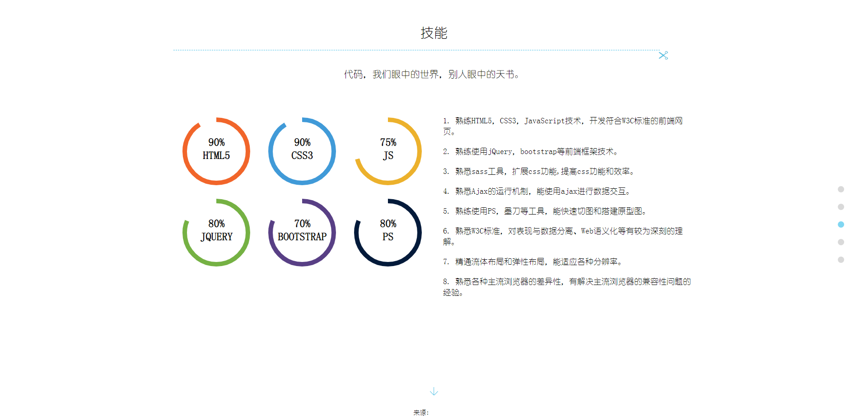Click list item 4 about Ajax的运行机制
Viewport: 868px width, 416px height.
537,192
